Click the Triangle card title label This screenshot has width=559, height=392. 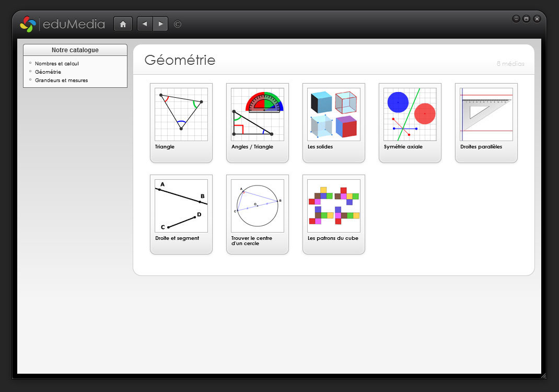165,147
